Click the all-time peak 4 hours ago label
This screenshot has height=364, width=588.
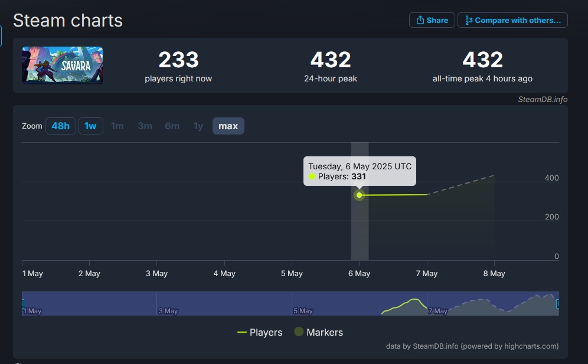[482, 78]
